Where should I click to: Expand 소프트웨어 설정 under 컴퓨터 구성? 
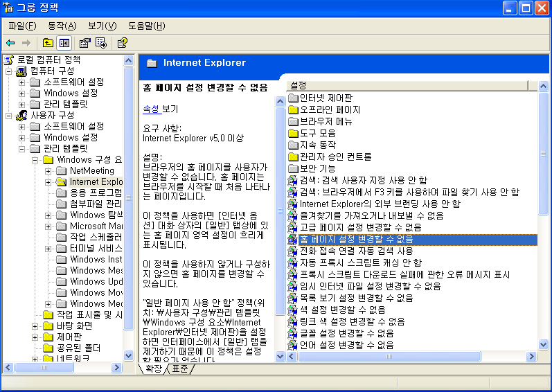[22, 82]
